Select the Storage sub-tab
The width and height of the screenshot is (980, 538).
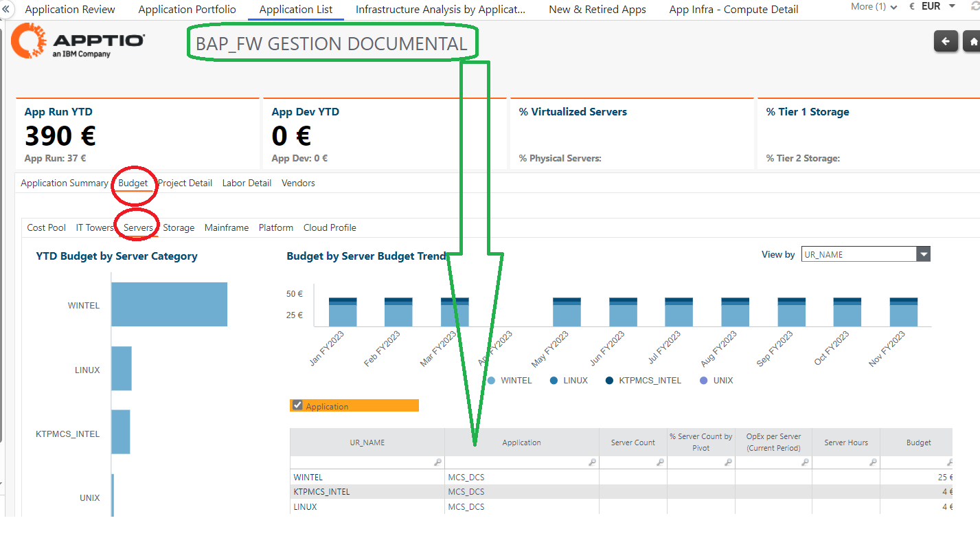[x=179, y=227]
